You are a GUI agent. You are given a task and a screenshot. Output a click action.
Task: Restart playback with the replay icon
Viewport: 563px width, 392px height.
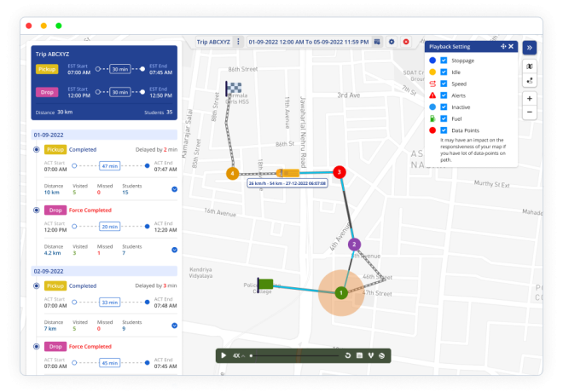click(x=348, y=355)
